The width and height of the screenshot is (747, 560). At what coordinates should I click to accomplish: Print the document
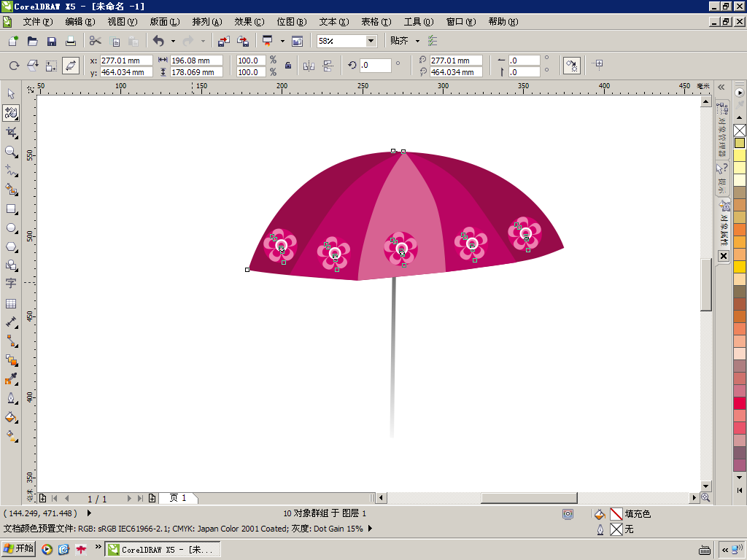pos(71,41)
